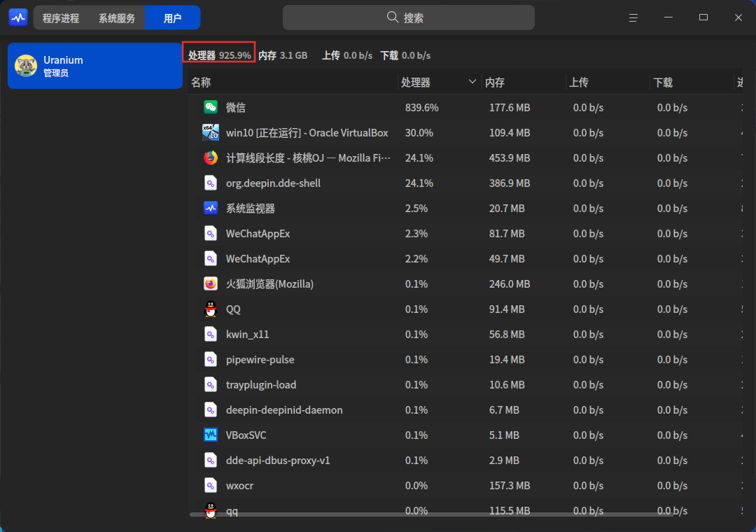Click the 处理器 925.9% summary label

tap(219, 55)
